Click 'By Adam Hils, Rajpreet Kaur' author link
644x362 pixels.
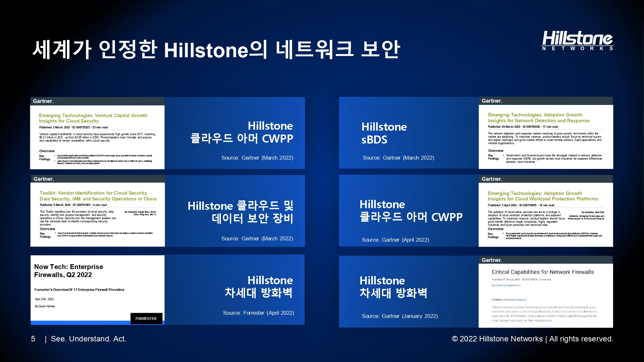pyautogui.click(x=506, y=285)
